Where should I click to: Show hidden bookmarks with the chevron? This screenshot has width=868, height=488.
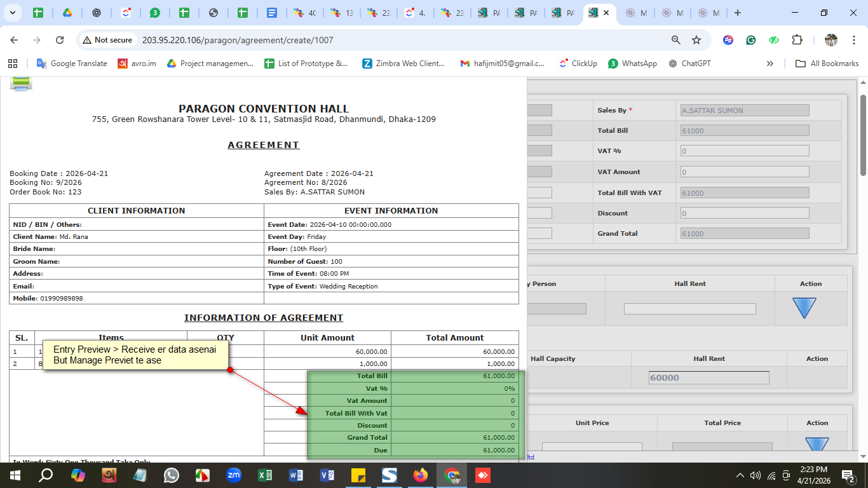point(770,64)
